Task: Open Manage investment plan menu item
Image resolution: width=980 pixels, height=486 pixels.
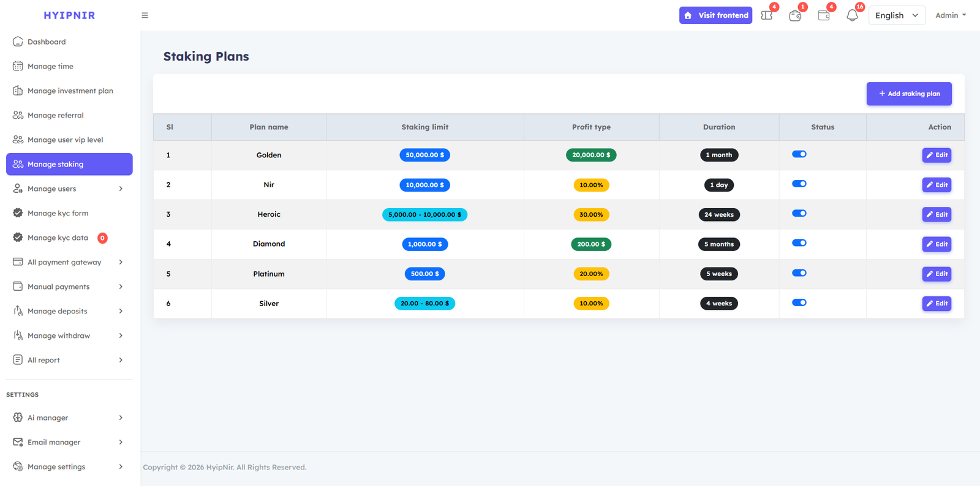Action: 69,91
